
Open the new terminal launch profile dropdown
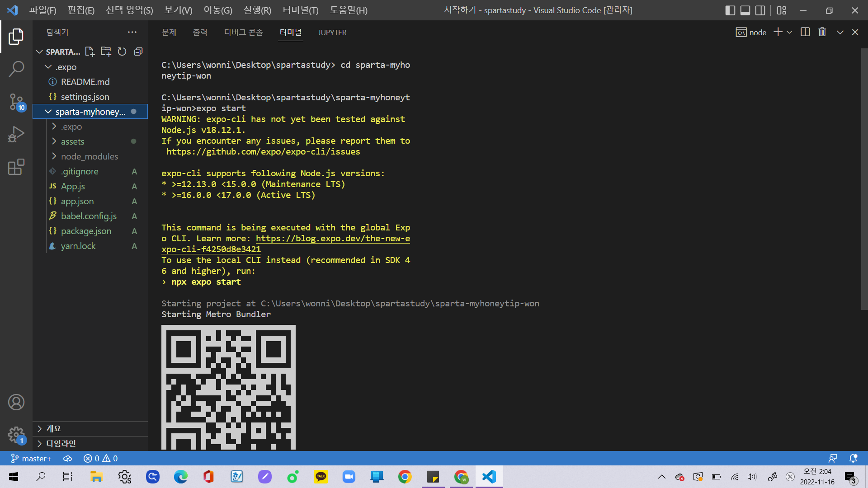pos(789,32)
